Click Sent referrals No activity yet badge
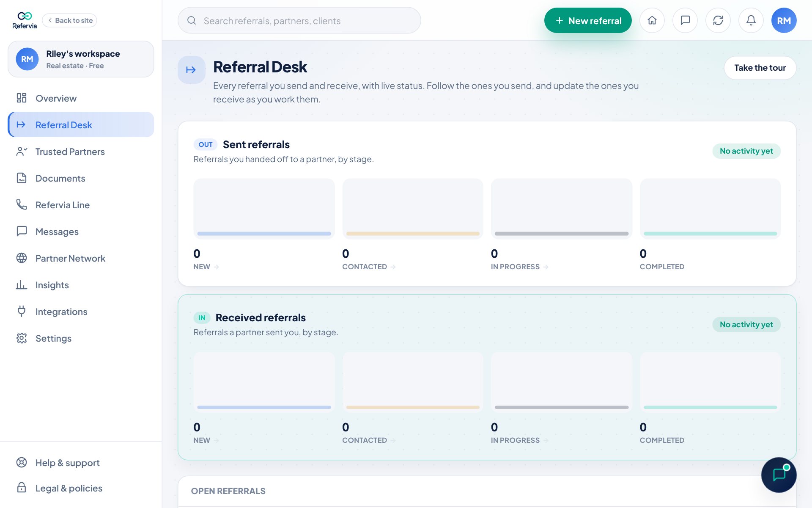This screenshot has height=508, width=812. coord(746,151)
